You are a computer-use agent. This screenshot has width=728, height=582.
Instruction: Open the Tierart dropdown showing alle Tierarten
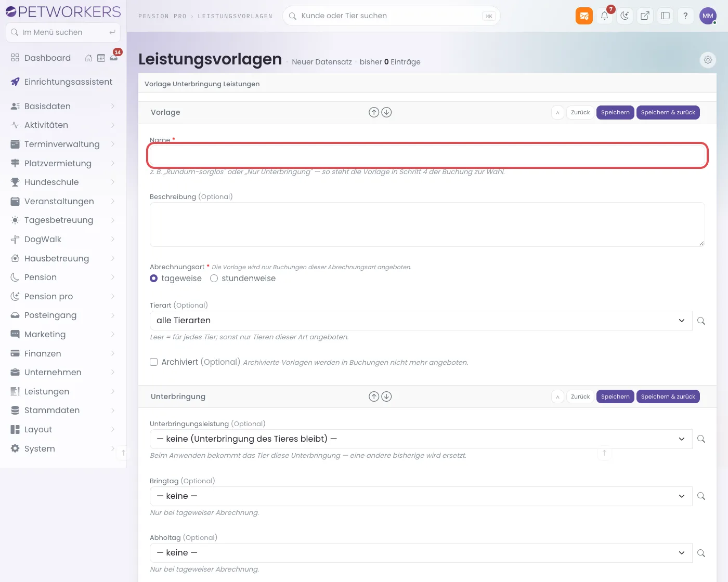421,321
